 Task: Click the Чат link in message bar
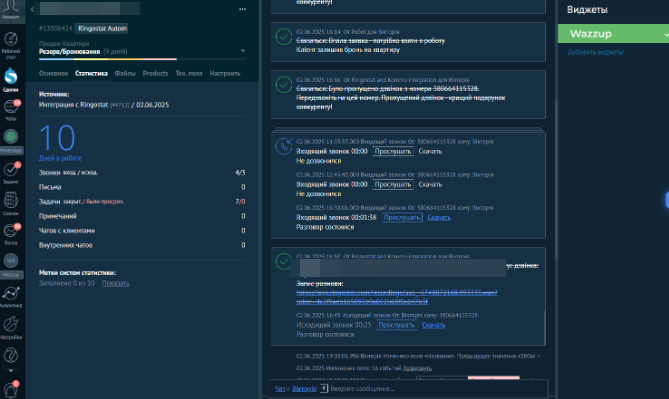coord(280,389)
